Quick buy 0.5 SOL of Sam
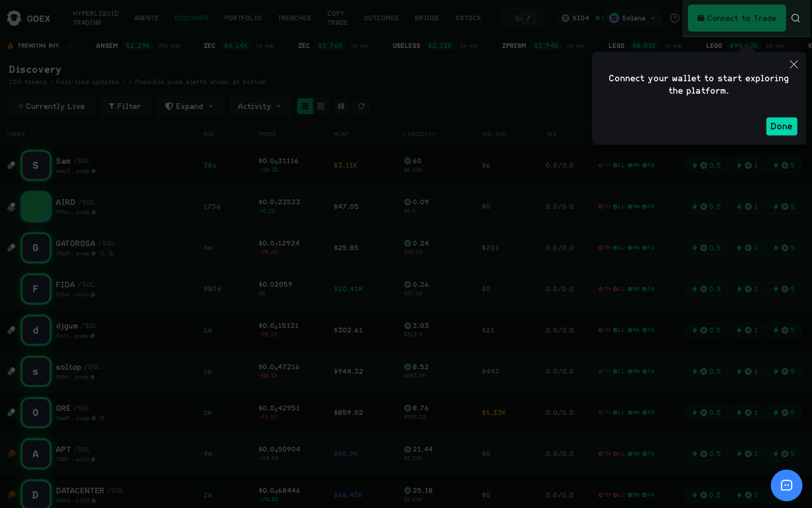 (706, 165)
